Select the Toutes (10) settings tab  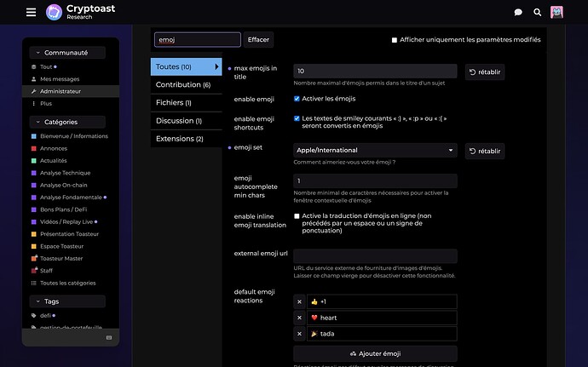187,66
